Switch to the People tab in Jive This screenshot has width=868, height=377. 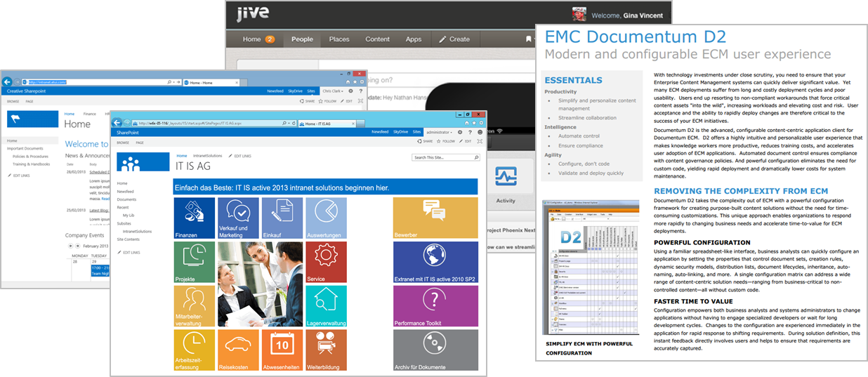coord(302,39)
